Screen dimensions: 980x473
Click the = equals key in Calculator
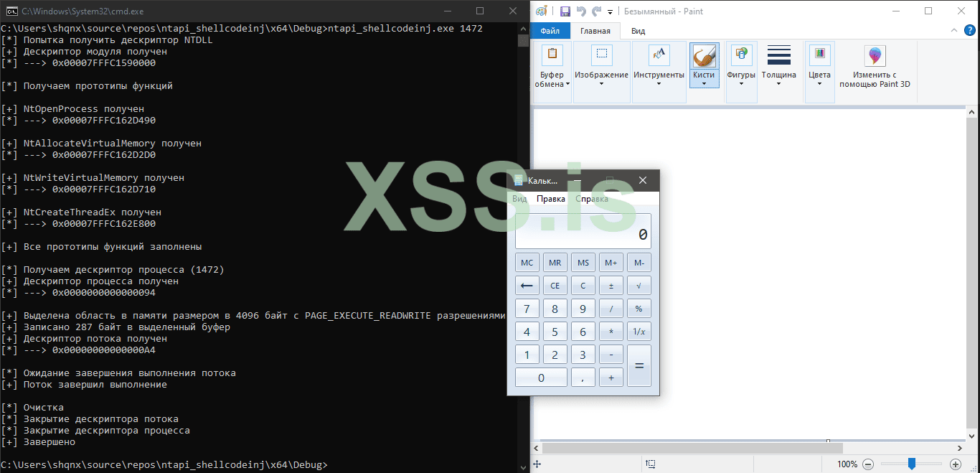(639, 366)
